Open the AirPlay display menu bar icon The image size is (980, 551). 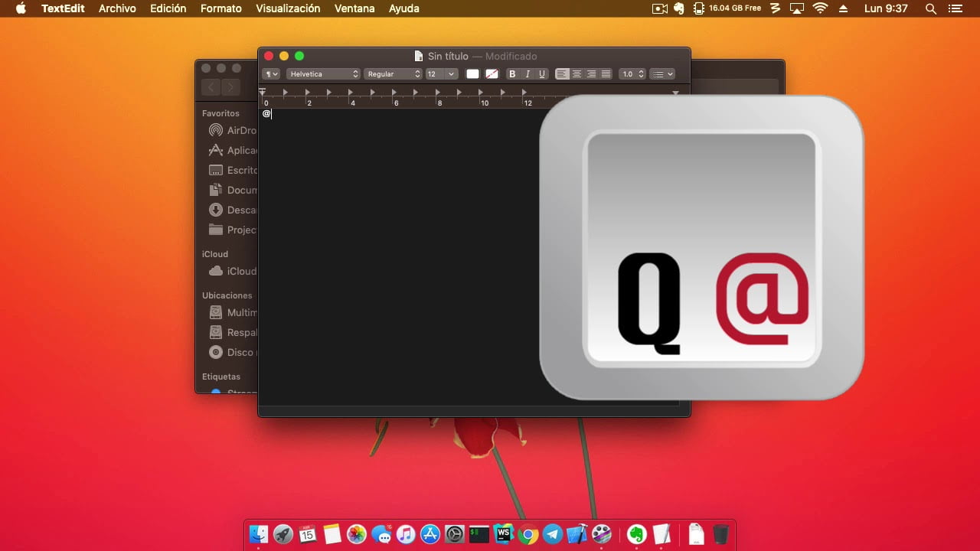pyautogui.click(x=797, y=8)
